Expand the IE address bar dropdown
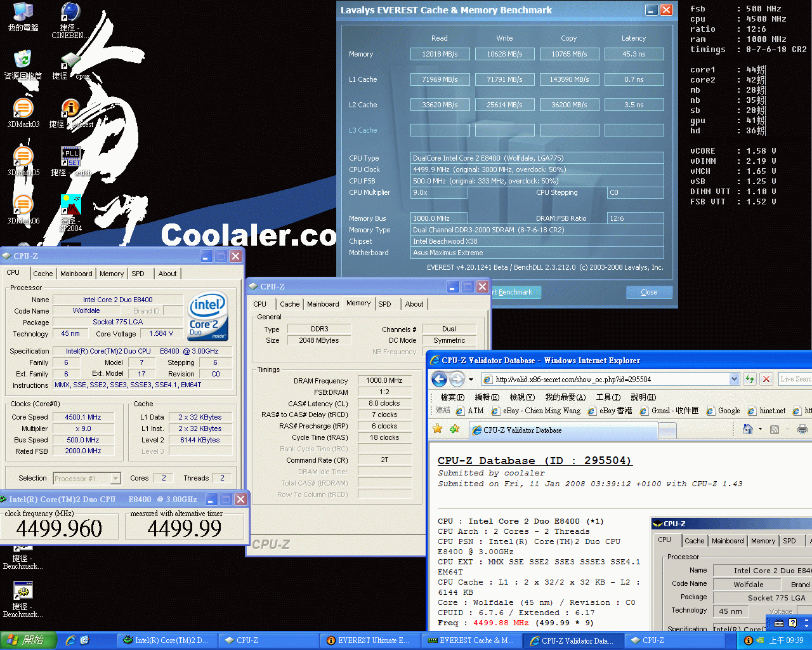This screenshot has width=812, height=650. (x=734, y=379)
